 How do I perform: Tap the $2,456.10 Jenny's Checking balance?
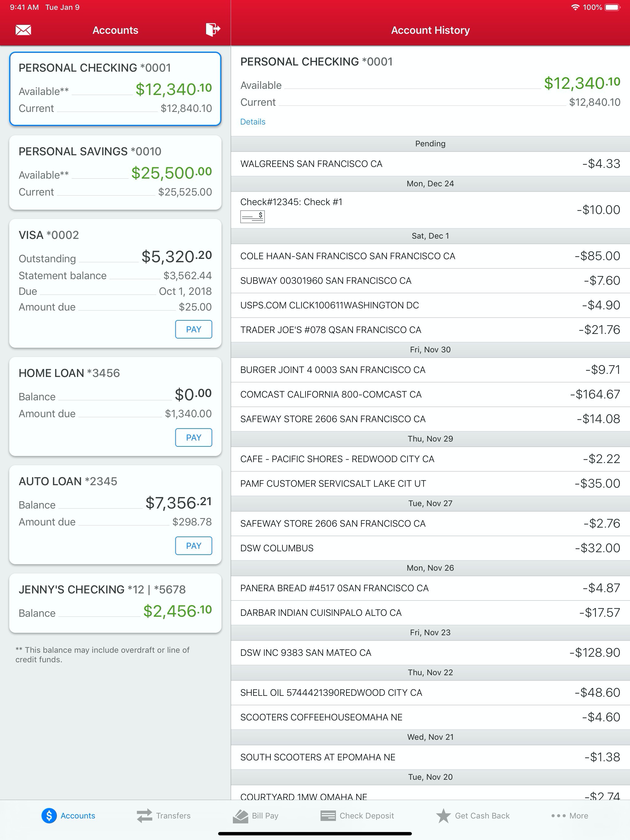tap(177, 611)
